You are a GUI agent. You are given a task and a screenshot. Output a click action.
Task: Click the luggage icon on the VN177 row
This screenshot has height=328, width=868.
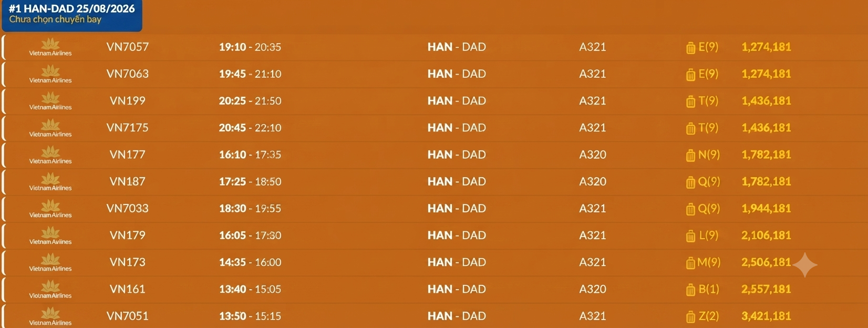pyautogui.click(x=690, y=156)
